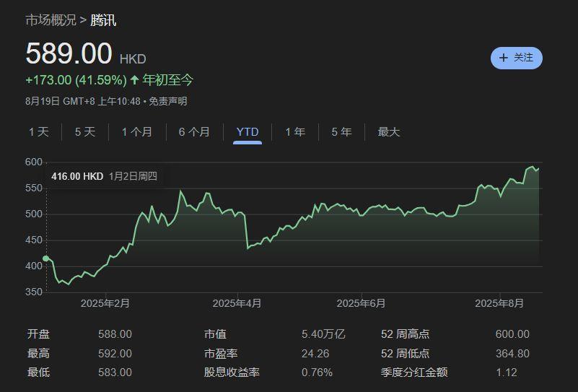The height and width of the screenshot is (392, 578).
Task: Switch chart to the 1 天 tab
Action: coord(39,131)
